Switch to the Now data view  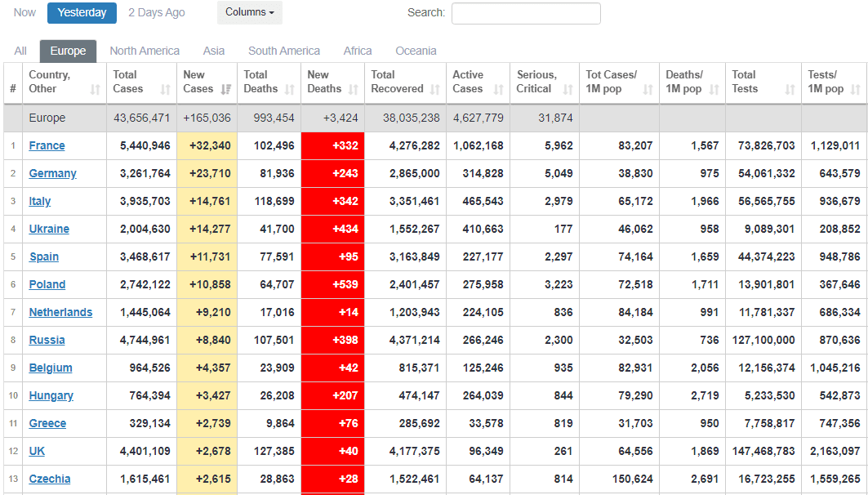tap(24, 12)
